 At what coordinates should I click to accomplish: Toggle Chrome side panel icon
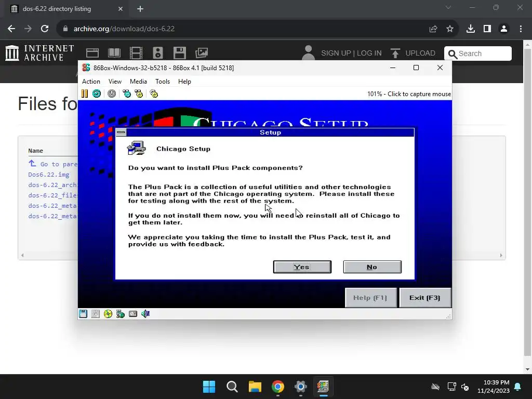487,29
